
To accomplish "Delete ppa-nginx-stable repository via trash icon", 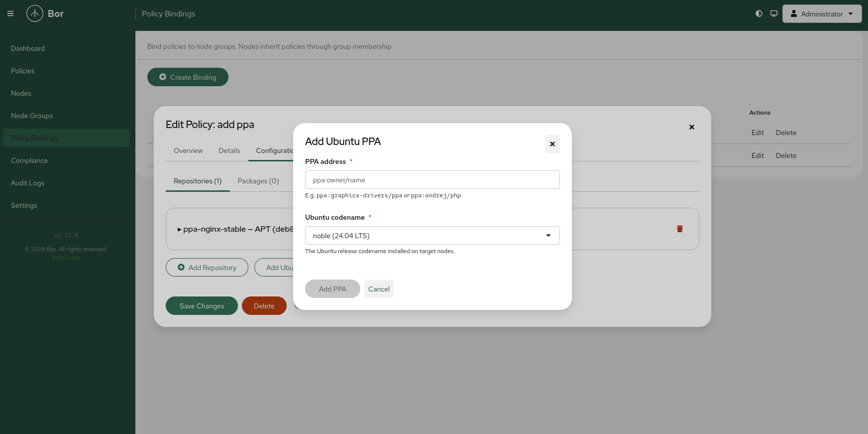I will click(680, 229).
